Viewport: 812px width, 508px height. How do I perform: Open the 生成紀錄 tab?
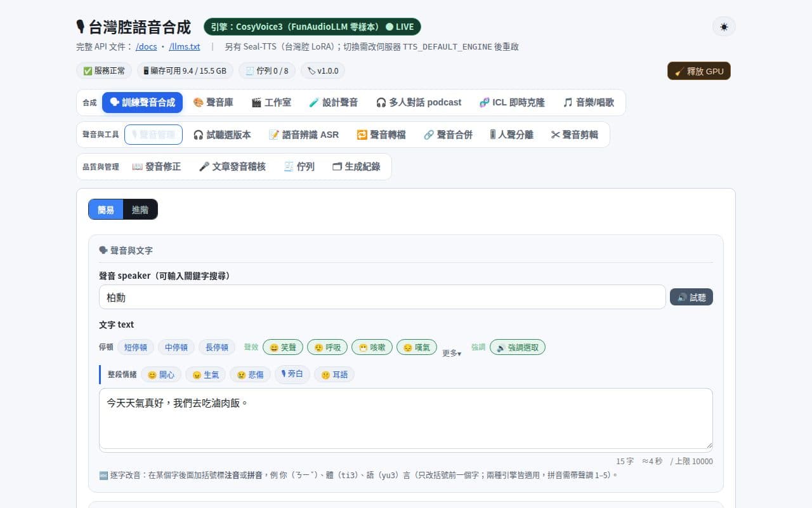pos(357,166)
